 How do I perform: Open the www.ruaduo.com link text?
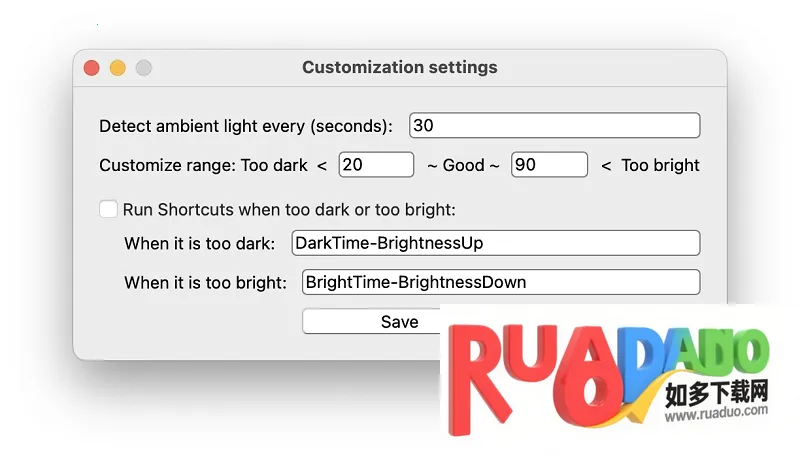[716, 409]
